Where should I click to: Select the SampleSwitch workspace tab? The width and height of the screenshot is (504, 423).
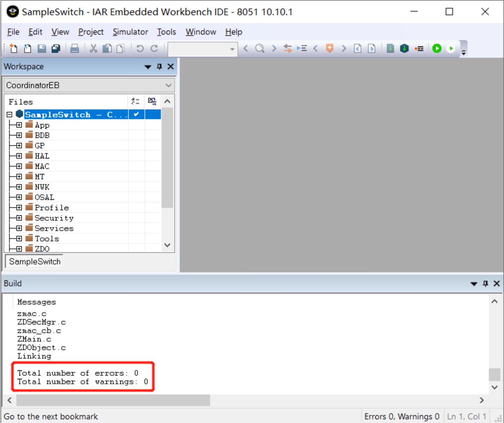click(x=35, y=261)
